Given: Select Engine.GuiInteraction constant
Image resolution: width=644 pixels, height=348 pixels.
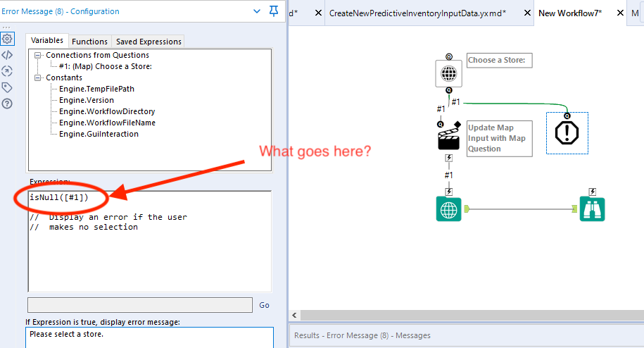Looking at the screenshot, I should pos(99,134).
